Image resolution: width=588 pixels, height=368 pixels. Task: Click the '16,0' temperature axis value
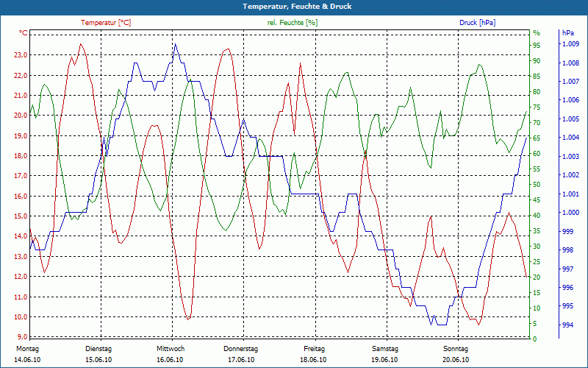(x=21, y=197)
